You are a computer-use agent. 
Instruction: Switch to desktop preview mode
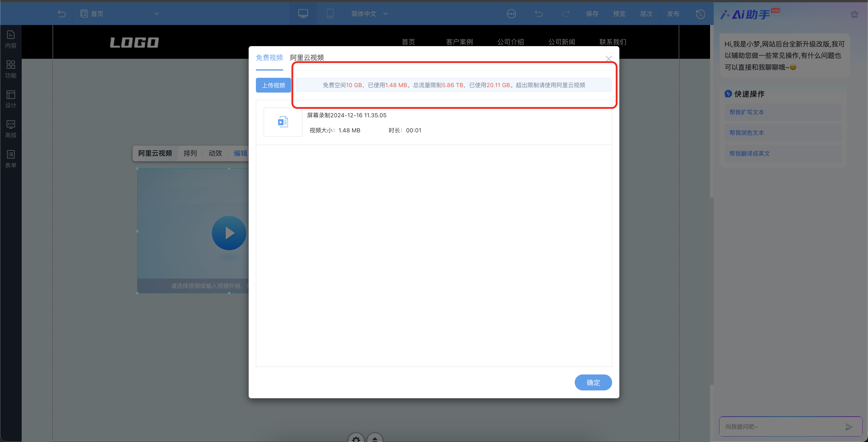[303, 14]
